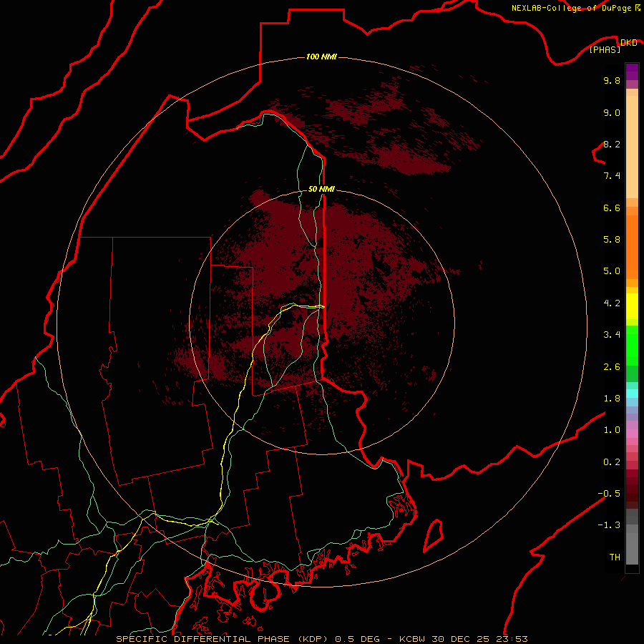The height and width of the screenshot is (644, 644).
Task: Click the SPECIFIC DIFFERENTIAL PHASE (KDP) title text
Action: 223,639
